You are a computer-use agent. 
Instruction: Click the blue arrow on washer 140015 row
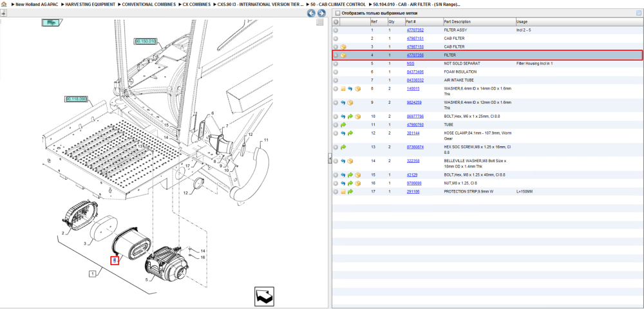[350, 89]
